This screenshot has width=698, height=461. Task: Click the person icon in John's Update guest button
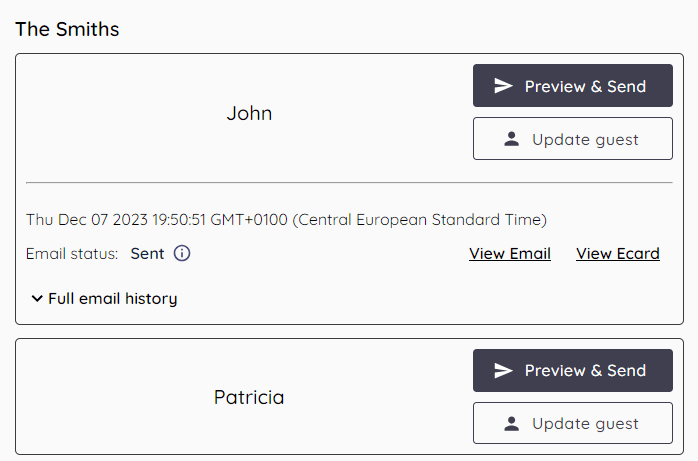coord(512,139)
